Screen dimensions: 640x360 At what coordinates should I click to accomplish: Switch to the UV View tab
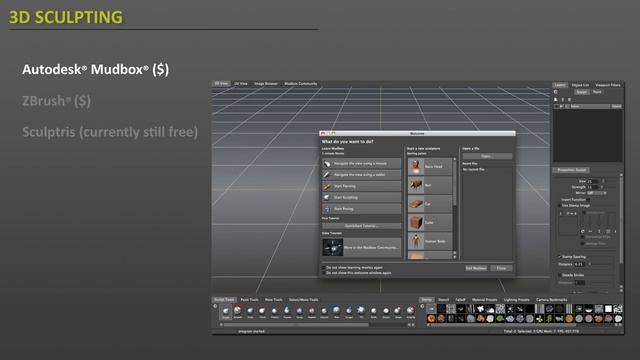[x=241, y=84]
